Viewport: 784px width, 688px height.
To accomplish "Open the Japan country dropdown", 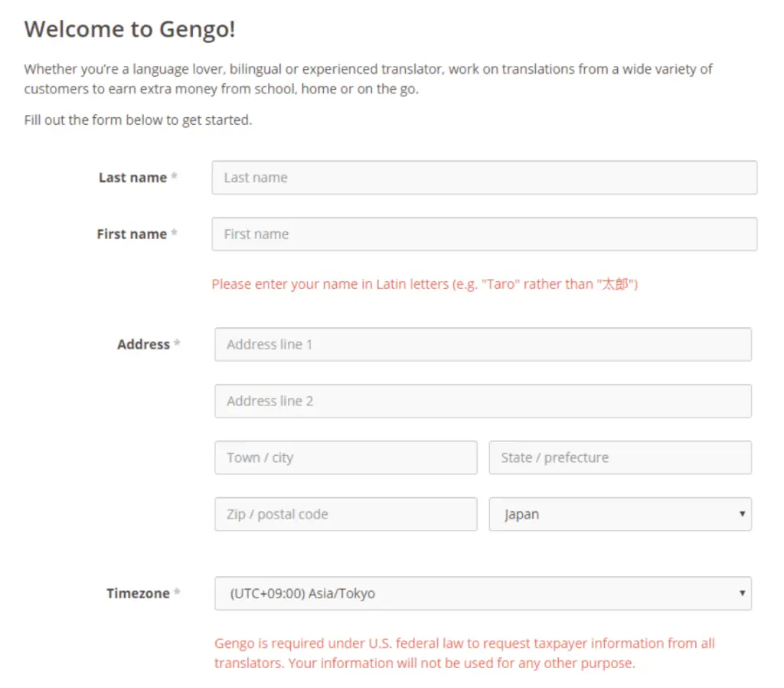I will pos(620,514).
